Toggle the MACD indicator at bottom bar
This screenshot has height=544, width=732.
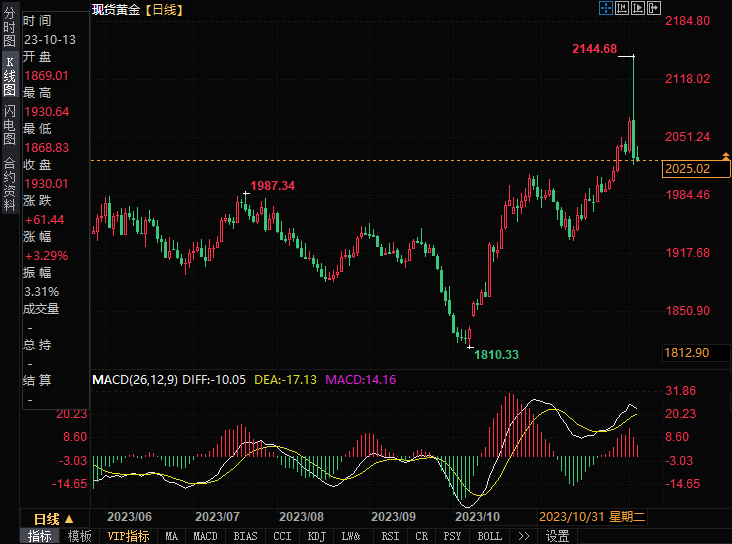(x=205, y=536)
